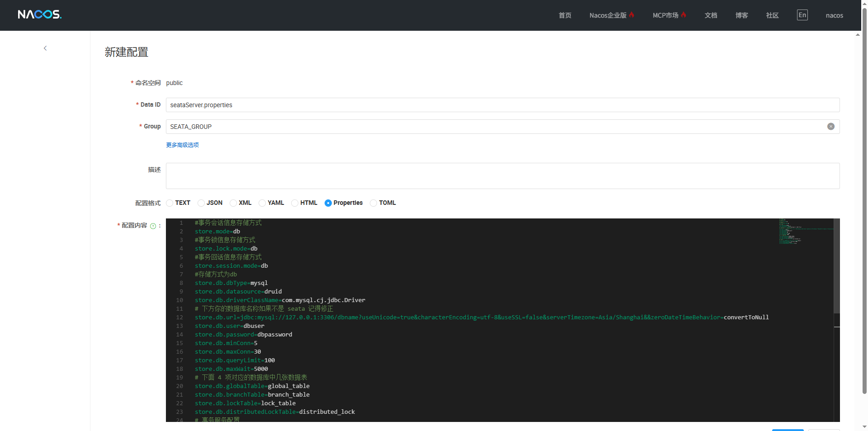Click the NACOS logo

[x=39, y=14]
